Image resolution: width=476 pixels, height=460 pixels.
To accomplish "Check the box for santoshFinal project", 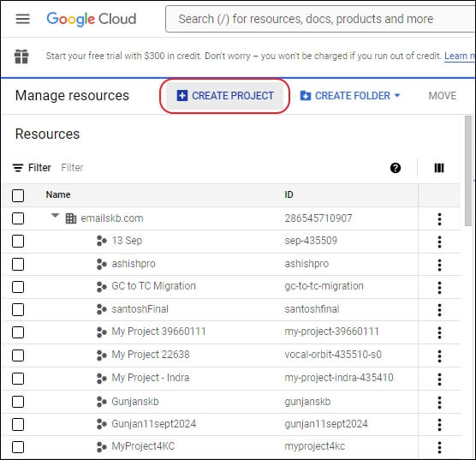I will click(18, 309).
